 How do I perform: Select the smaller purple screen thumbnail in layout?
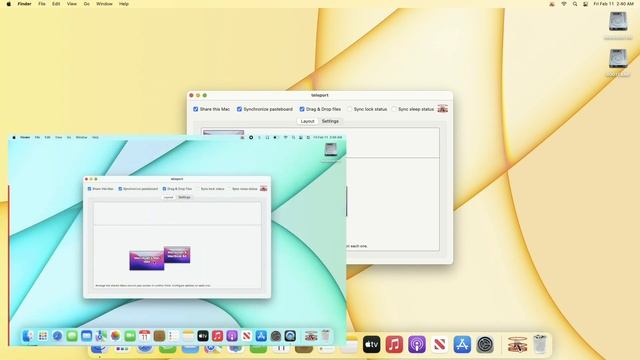click(x=177, y=255)
